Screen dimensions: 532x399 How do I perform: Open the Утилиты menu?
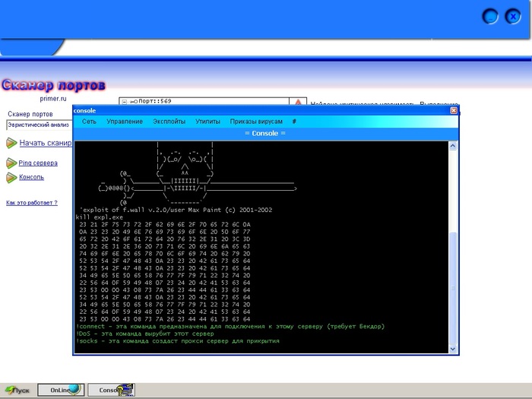click(207, 122)
